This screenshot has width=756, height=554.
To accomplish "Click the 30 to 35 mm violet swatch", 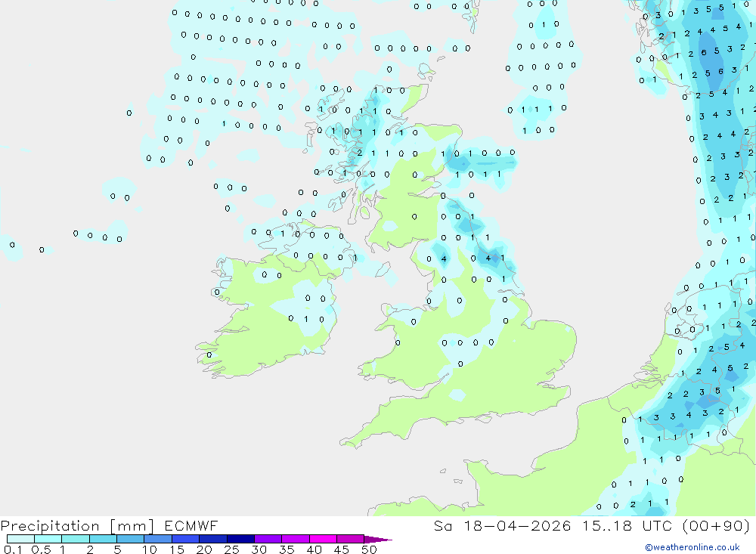I will click(x=268, y=539).
